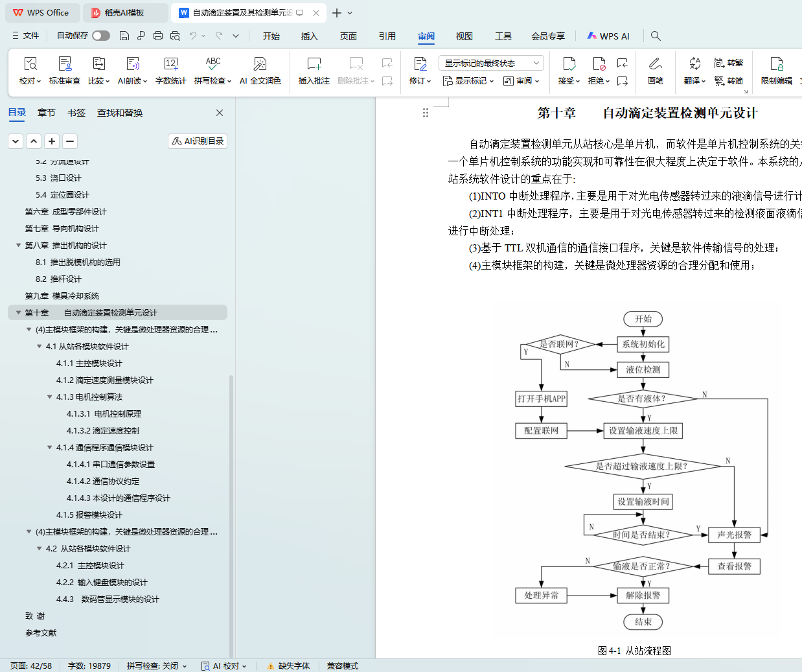Click the 接受 accept changes icon
This screenshot has width=802, height=672.
tap(569, 64)
